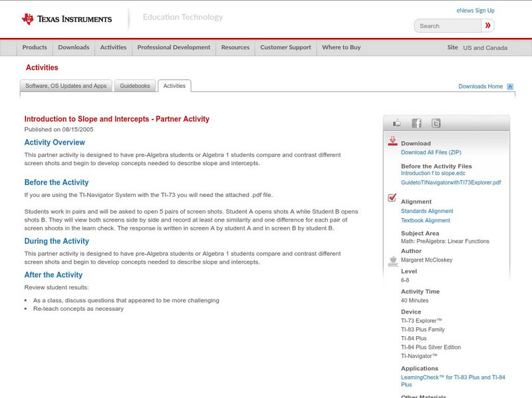The width and height of the screenshot is (532, 398).
Task: Click TI-84 Plus Silver Edition entry
Action: coord(431,347)
